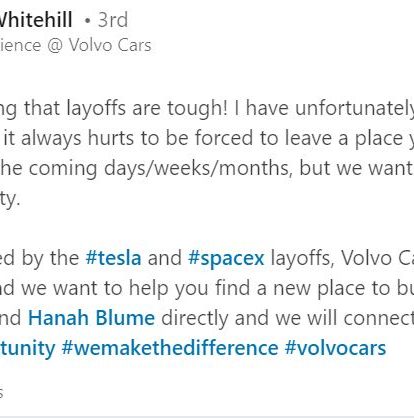Click the 'directly and we will connect' text
The height and width of the screenshot is (418, 414).
pyautogui.click(x=288, y=318)
